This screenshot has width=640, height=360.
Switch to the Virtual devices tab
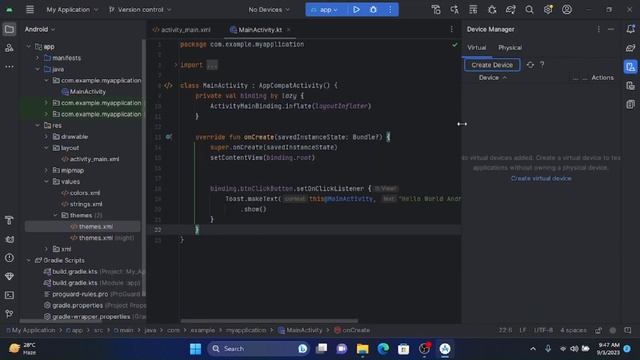(476, 48)
